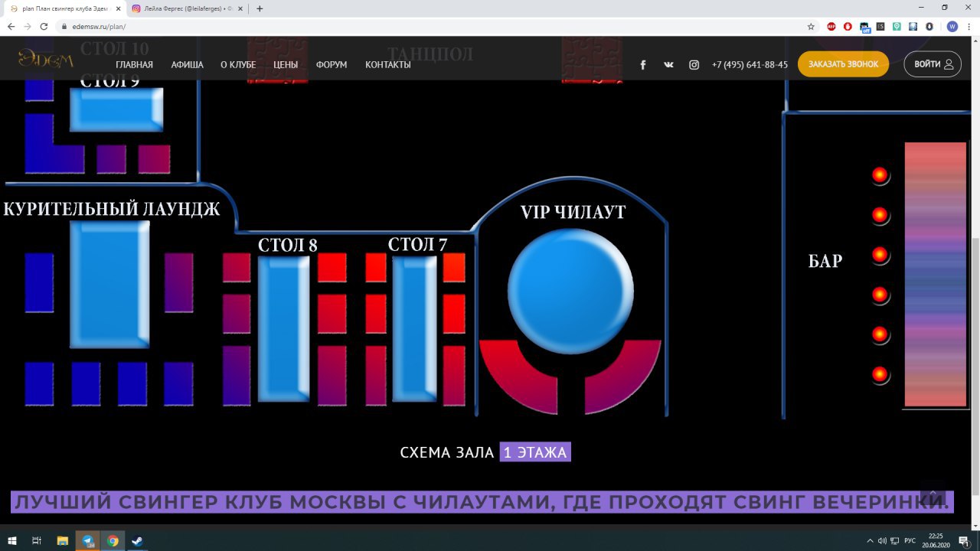Click 1 ЭТАЖА highlighted label

(535, 452)
